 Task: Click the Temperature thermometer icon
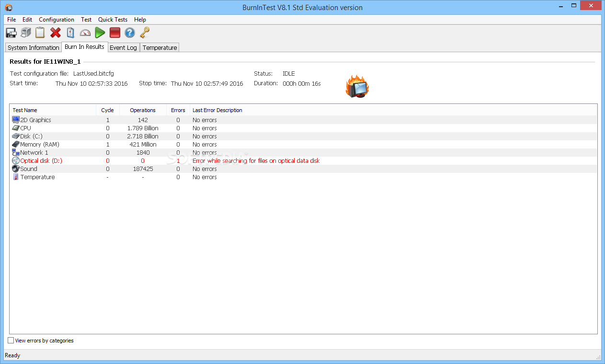tap(16, 177)
